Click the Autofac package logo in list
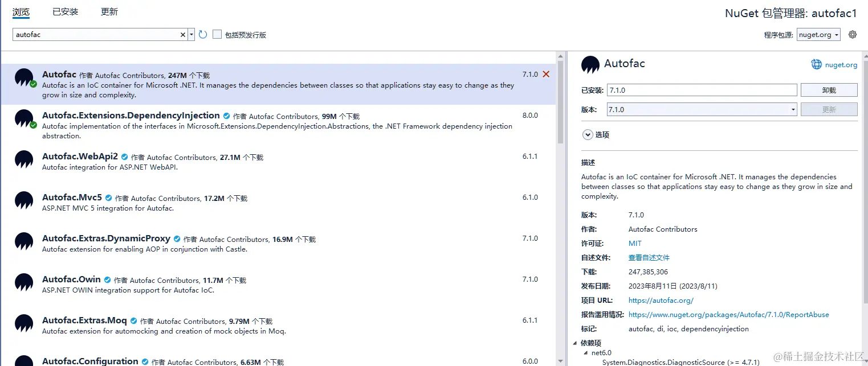The height and width of the screenshot is (366, 868). [x=24, y=77]
